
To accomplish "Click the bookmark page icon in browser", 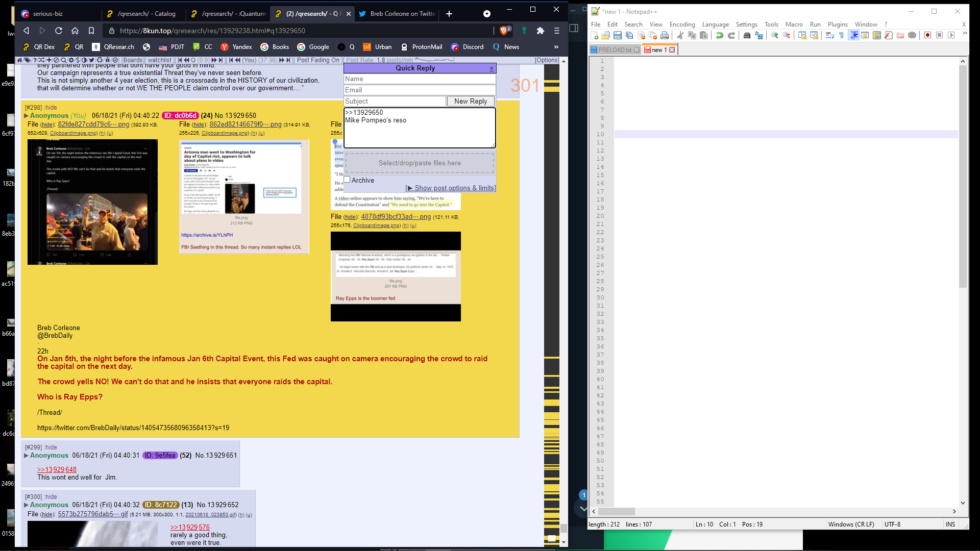I will point(91,31).
